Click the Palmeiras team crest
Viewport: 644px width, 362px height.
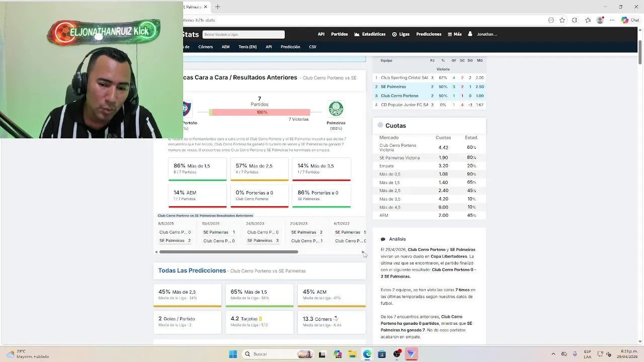tap(336, 109)
